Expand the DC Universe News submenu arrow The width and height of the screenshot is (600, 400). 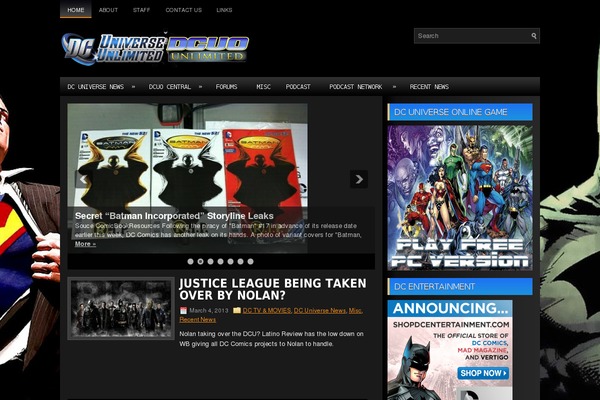click(133, 87)
